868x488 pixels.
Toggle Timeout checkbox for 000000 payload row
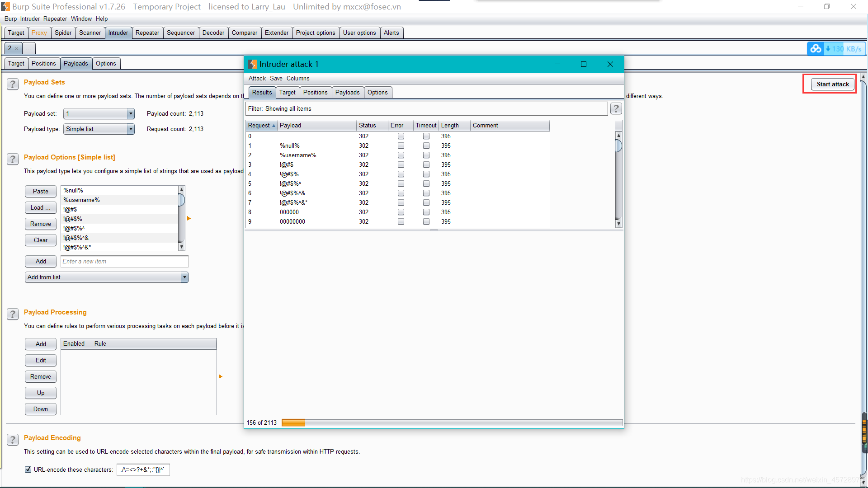point(426,212)
